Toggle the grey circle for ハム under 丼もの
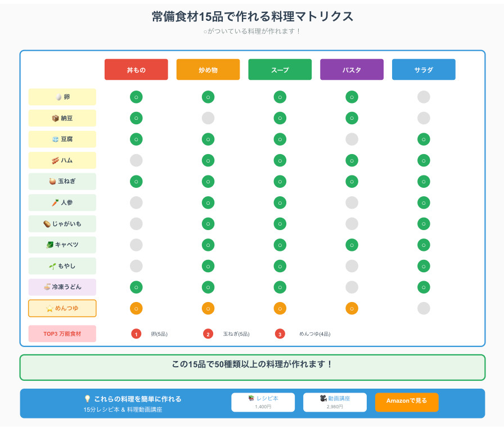This screenshot has width=504, height=428. [136, 160]
